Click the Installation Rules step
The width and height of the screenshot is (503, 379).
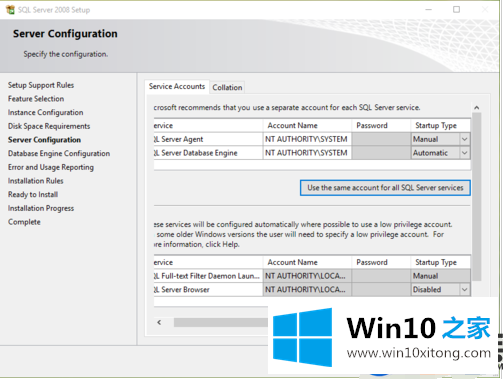36,181
